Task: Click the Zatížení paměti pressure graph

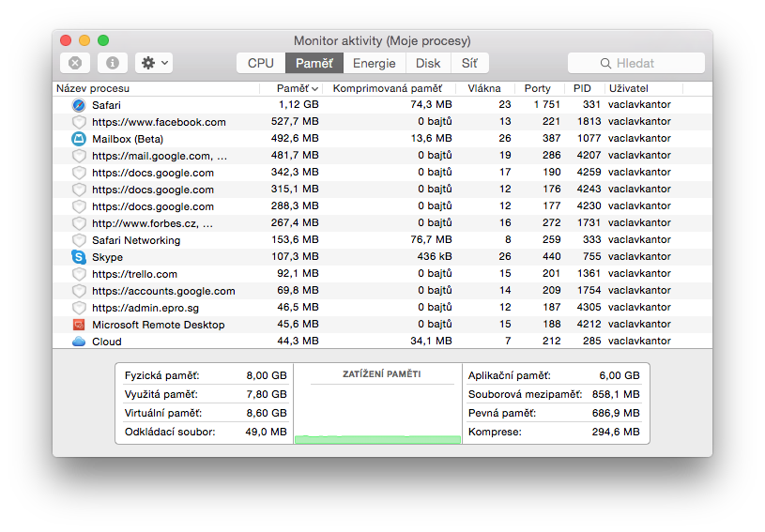Action: click(377, 403)
